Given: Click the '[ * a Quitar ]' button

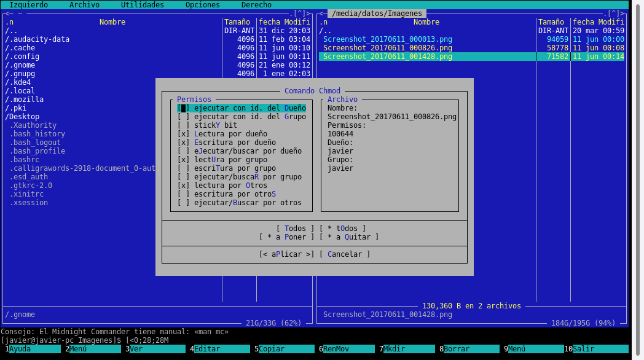Looking at the screenshot, I should coord(349,237).
